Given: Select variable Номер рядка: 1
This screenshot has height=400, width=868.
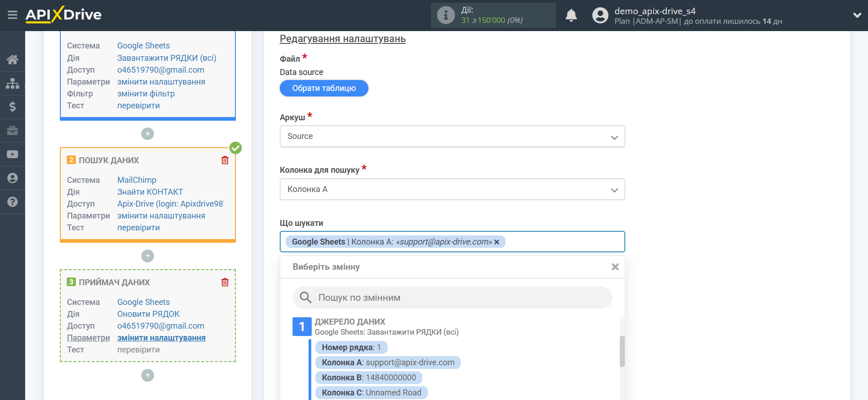Looking at the screenshot, I should pyautogui.click(x=351, y=347).
